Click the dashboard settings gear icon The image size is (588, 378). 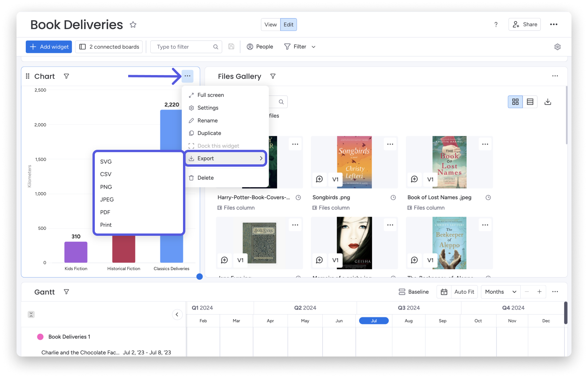(x=558, y=47)
